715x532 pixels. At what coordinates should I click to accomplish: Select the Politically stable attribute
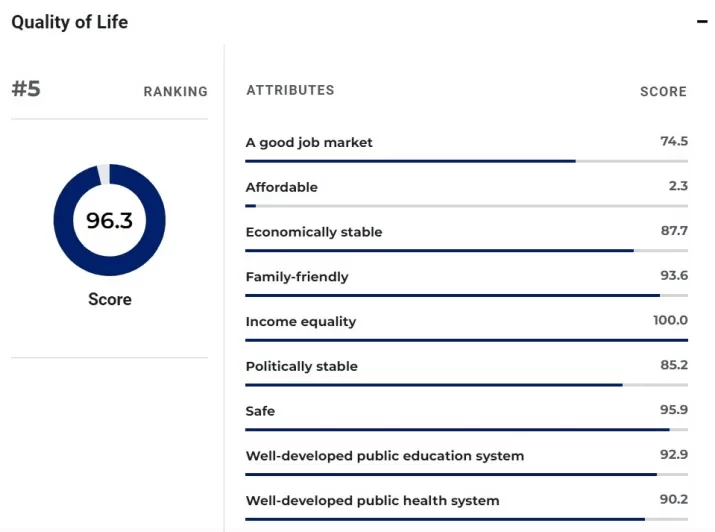(x=301, y=366)
